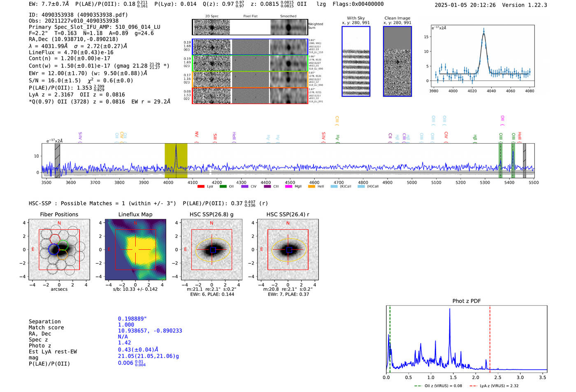The image size is (576, 392).
Task: Click the Lineflux Map panel
Action: 135,250
